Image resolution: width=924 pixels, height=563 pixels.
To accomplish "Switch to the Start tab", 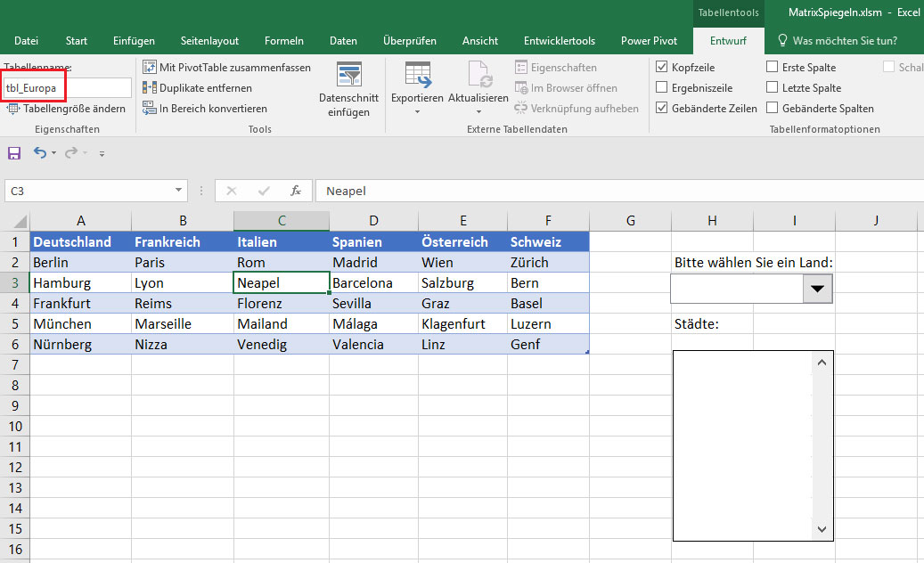I will click(x=76, y=41).
